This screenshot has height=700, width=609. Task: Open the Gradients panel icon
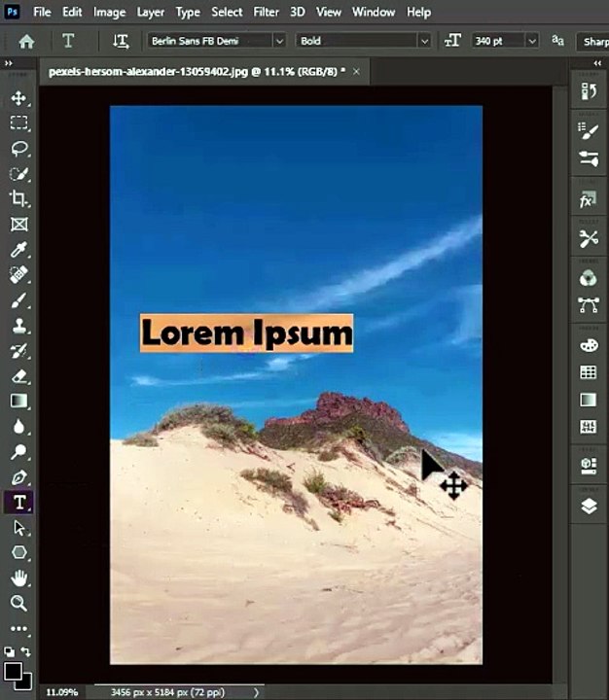[x=589, y=400]
